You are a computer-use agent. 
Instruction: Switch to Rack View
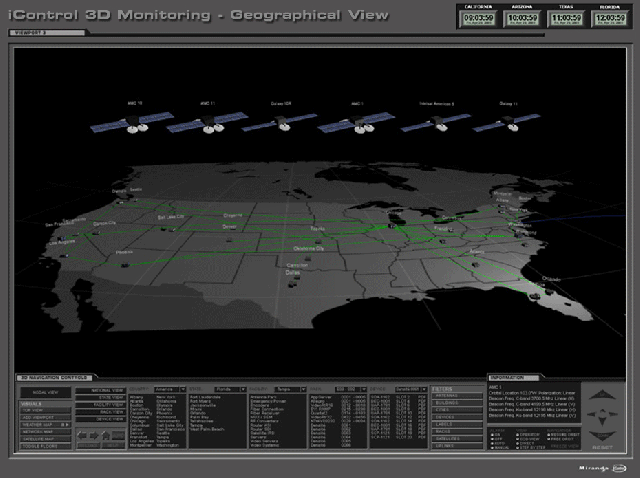point(100,412)
